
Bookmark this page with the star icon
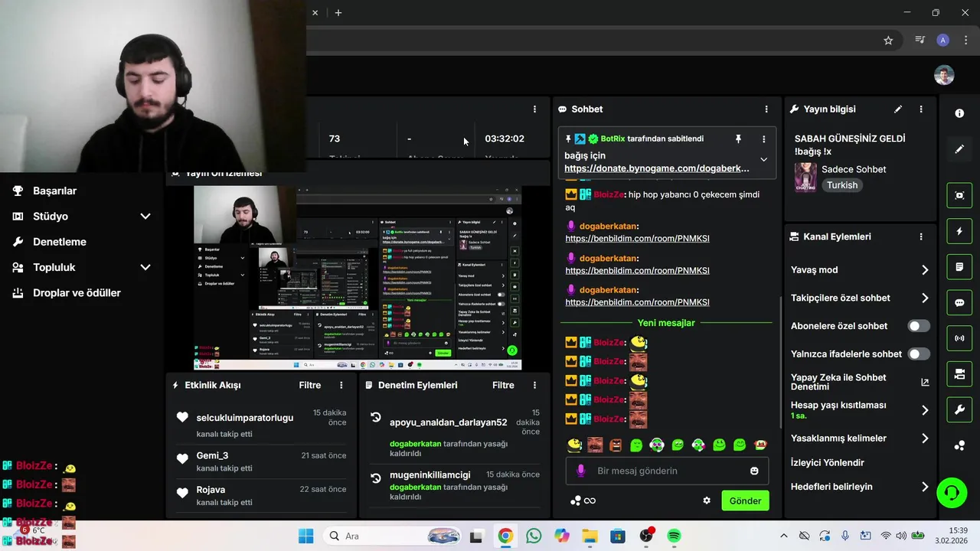point(888,41)
